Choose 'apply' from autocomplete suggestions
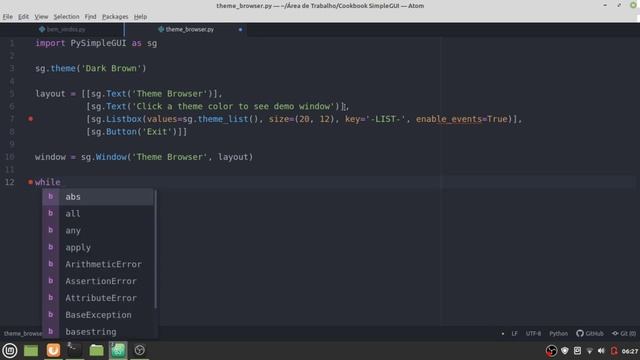Screen dimensions: 640x360 [x=98, y=247]
